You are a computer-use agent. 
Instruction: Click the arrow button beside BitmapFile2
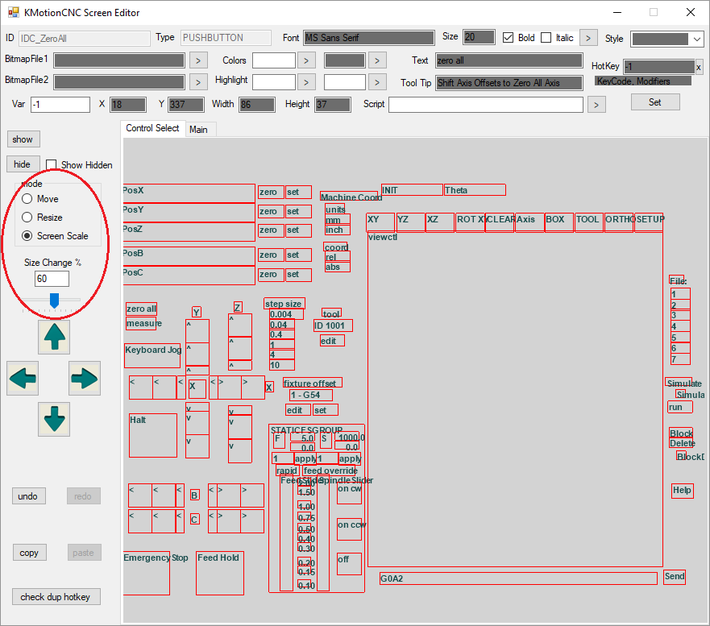tap(198, 82)
